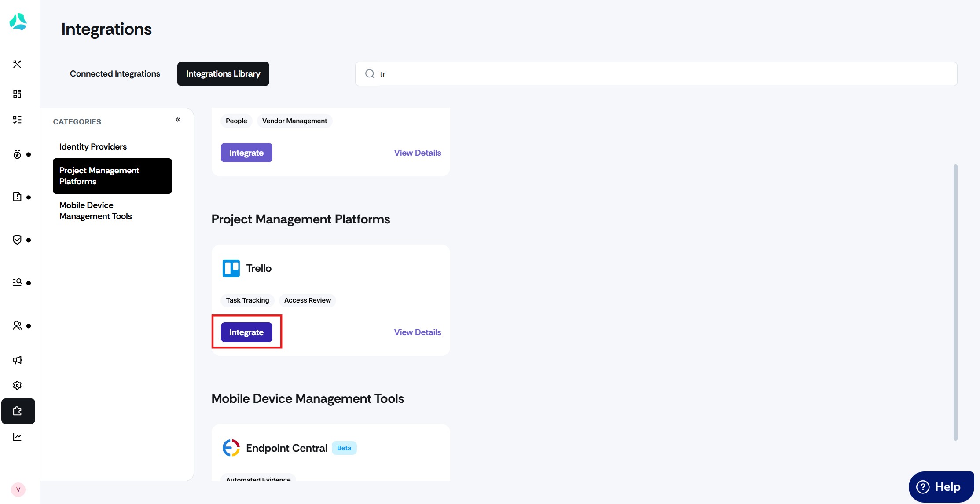Click the CATEGORIES heading label
This screenshot has width=980, height=504.
(x=77, y=122)
